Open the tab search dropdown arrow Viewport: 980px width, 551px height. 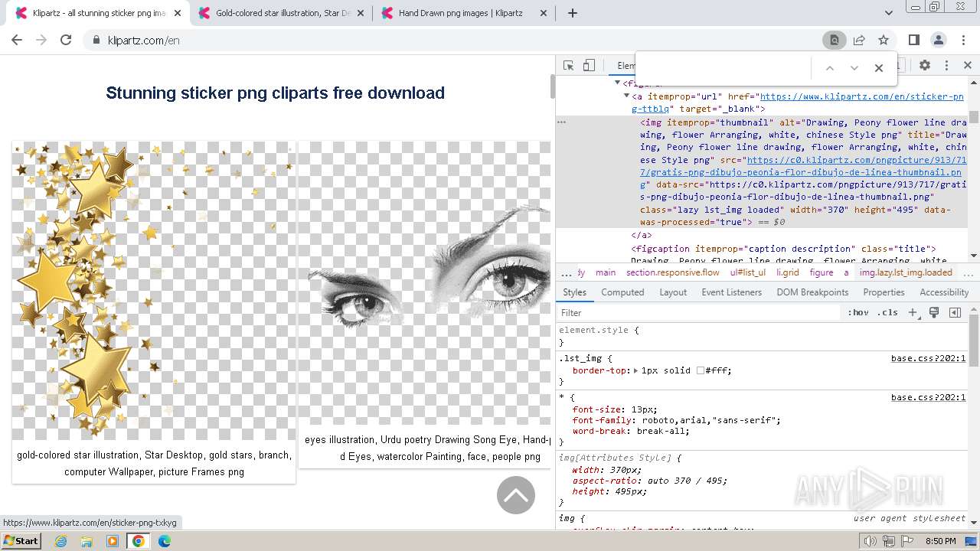[x=889, y=13]
